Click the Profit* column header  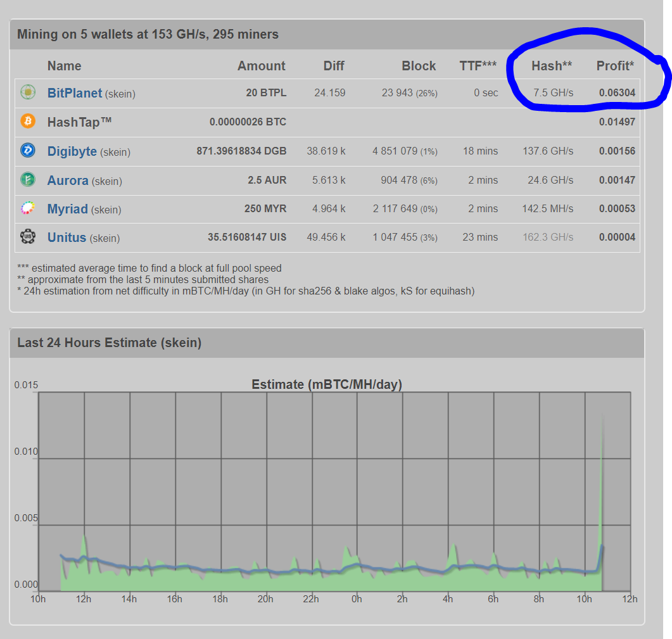click(x=615, y=66)
